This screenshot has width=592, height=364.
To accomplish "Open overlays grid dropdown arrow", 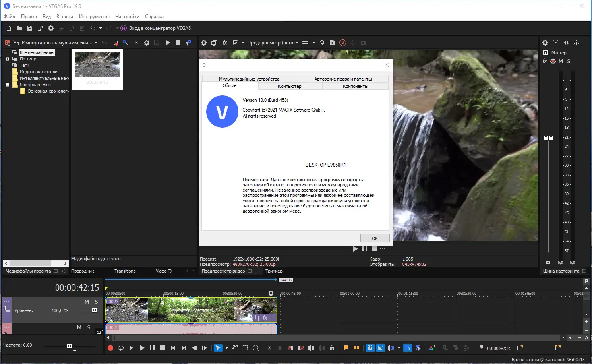I will pos(313,43).
